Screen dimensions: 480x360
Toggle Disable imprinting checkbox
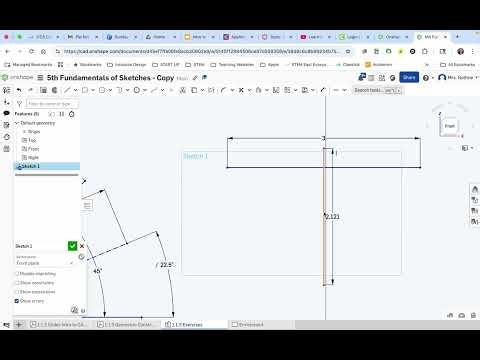[17, 274]
